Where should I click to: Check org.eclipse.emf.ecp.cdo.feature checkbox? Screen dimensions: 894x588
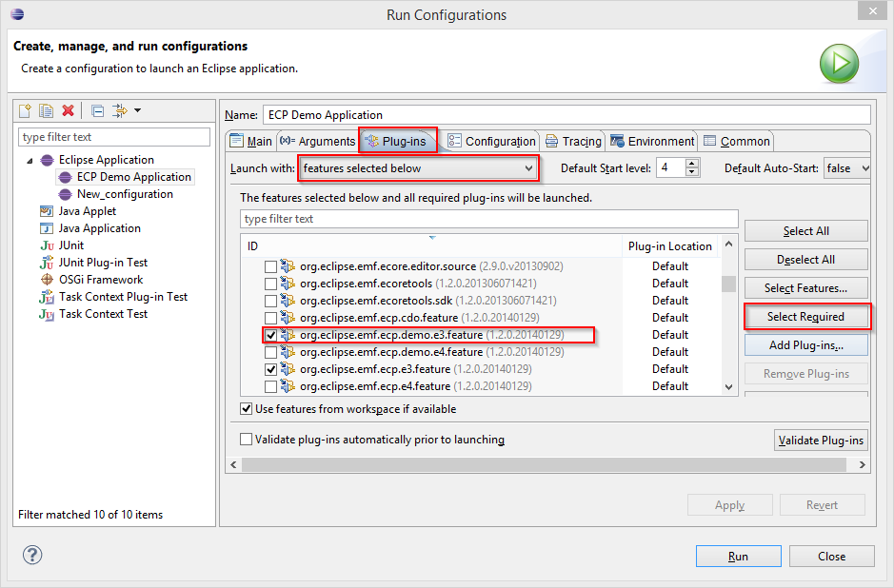pos(270,318)
